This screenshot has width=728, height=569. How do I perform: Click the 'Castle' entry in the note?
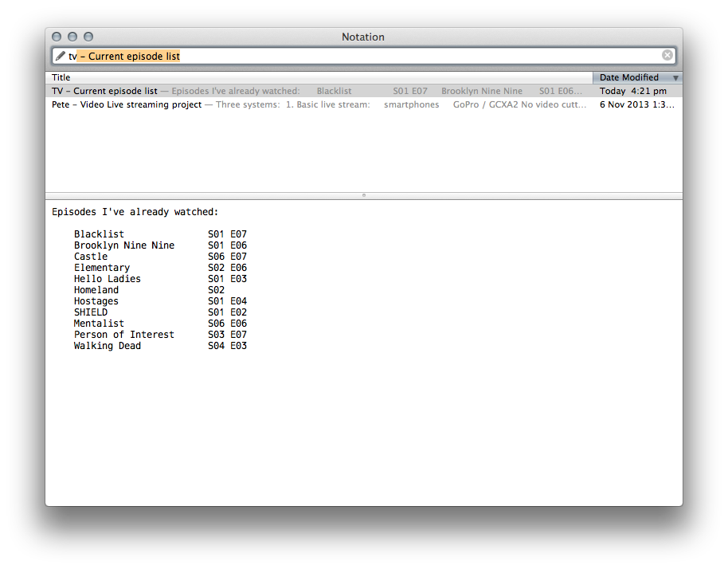[x=91, y=257]
